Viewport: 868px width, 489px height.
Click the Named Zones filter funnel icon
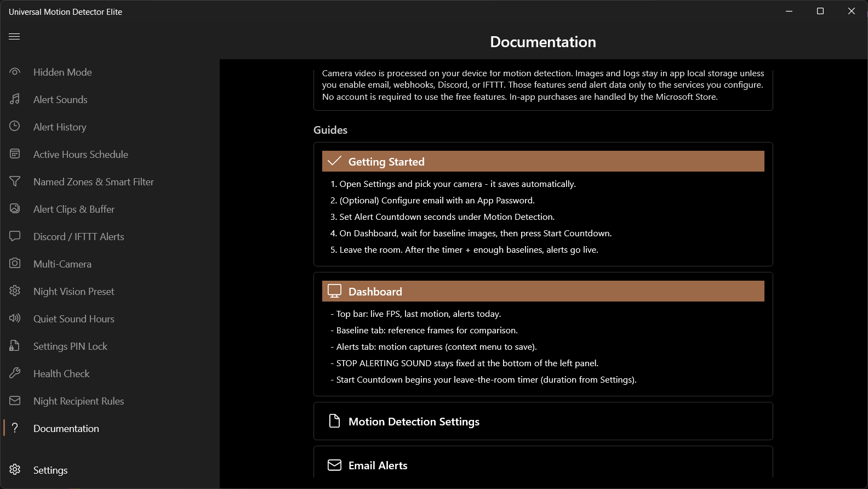tap(15, 181)
